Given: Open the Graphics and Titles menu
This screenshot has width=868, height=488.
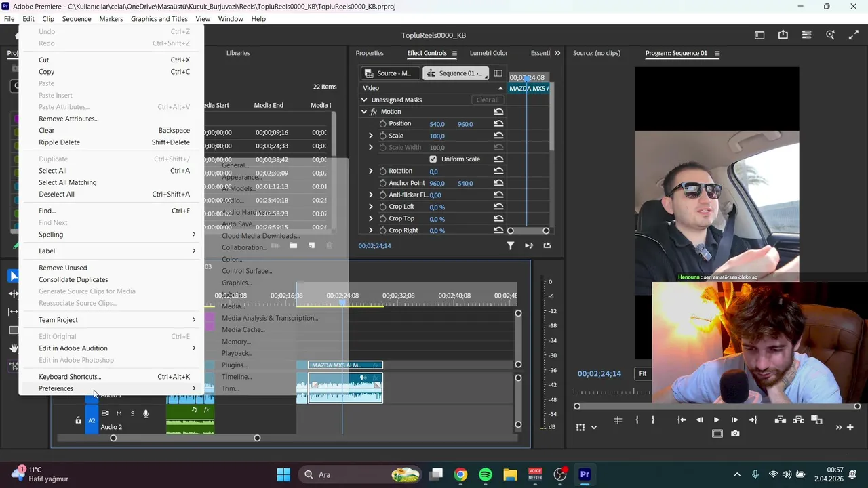Looking at the screenshot, I should tap(159, 19).
